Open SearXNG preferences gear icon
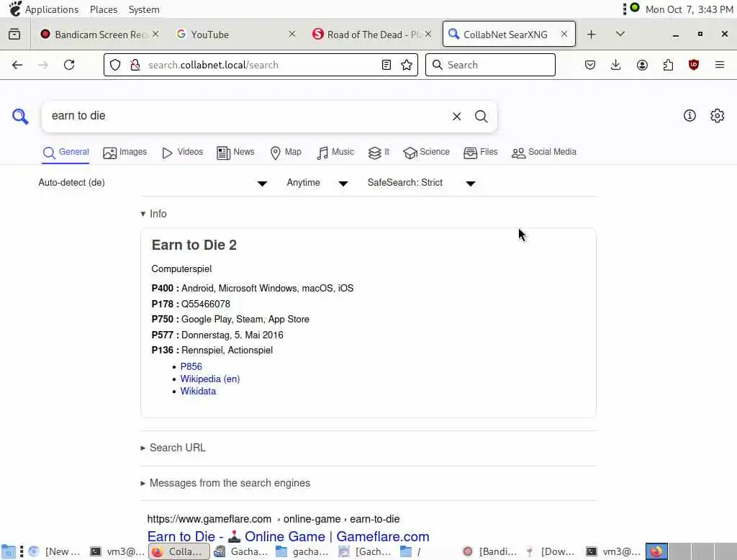This screenshot has height=560, width=737. click(717, 116)
